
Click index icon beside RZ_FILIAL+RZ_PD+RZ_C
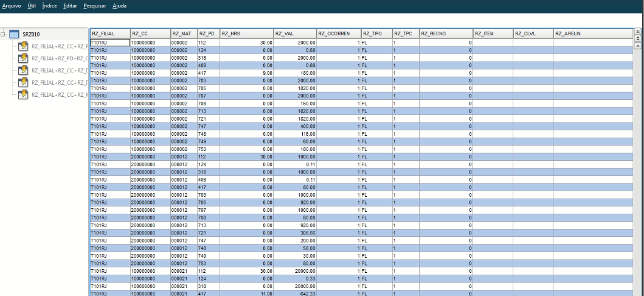[23, 58]
